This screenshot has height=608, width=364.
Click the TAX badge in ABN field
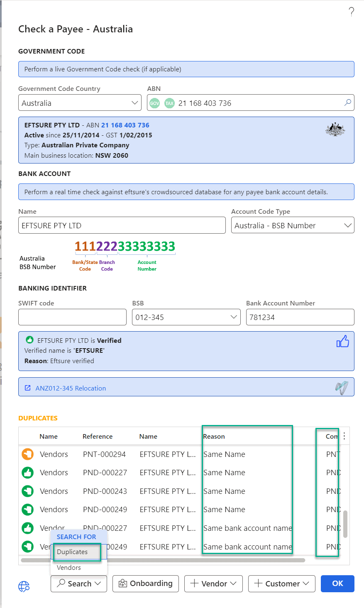[x=169, y=103]
